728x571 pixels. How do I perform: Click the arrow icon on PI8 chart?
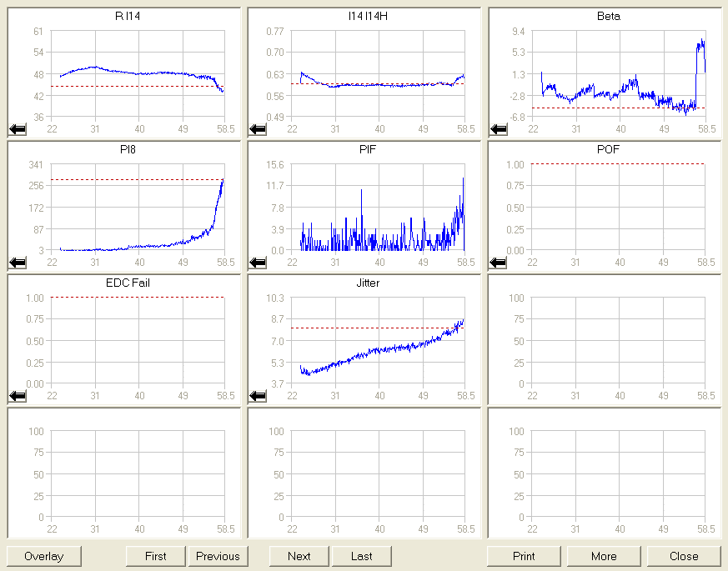click(x=17, y=262)
